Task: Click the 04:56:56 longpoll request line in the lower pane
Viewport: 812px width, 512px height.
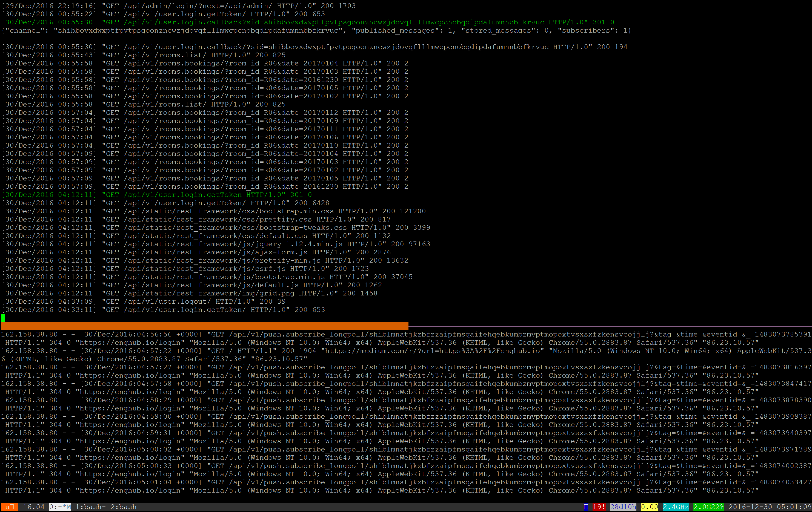Action: (406, 338)
